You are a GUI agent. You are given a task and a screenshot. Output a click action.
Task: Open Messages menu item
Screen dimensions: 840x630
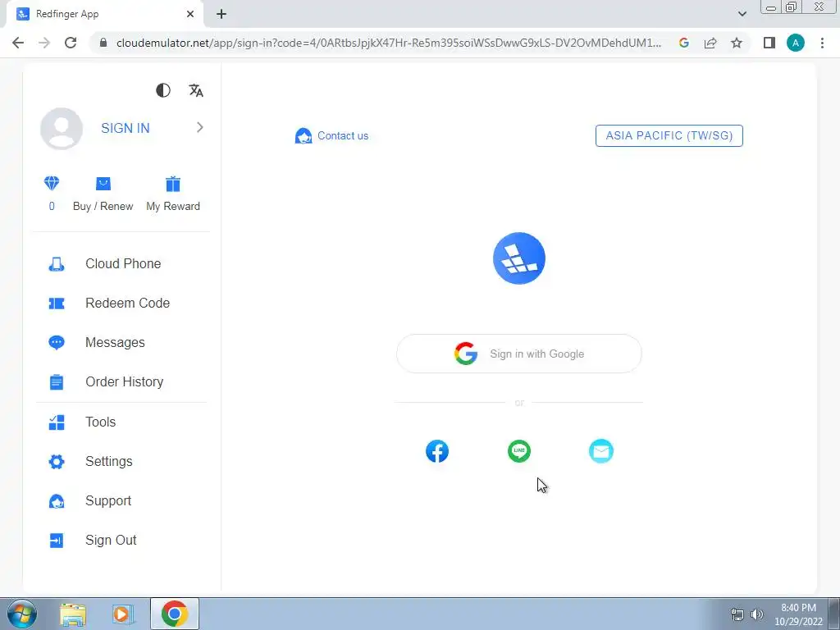coord(115,342)
